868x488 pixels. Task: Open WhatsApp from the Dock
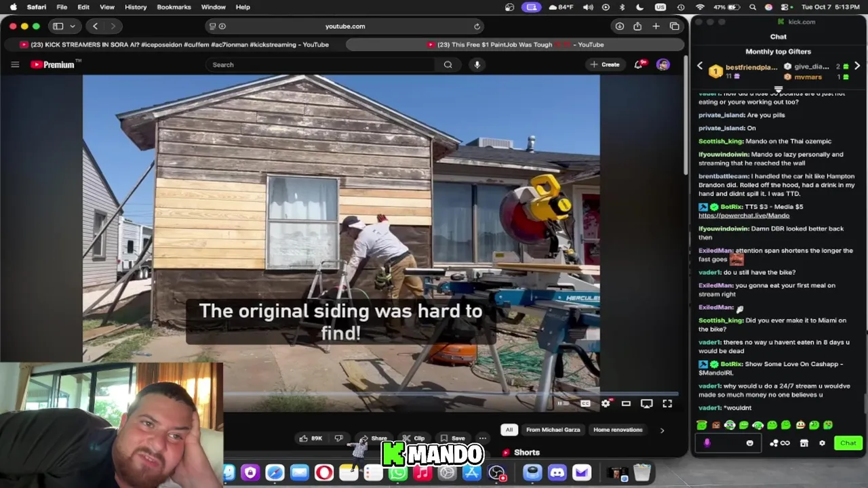(x=398, y=472)
